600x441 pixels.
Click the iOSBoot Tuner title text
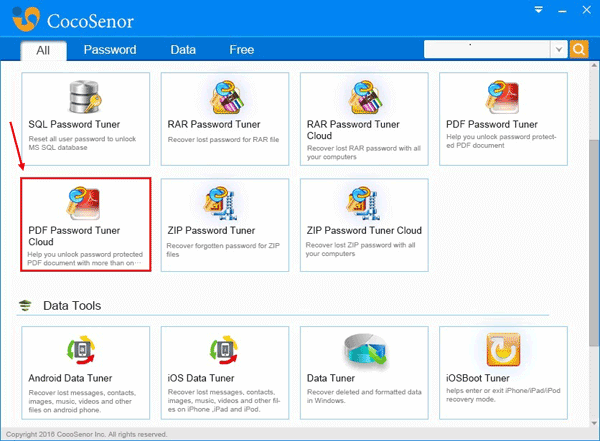(x=478, y=378)
